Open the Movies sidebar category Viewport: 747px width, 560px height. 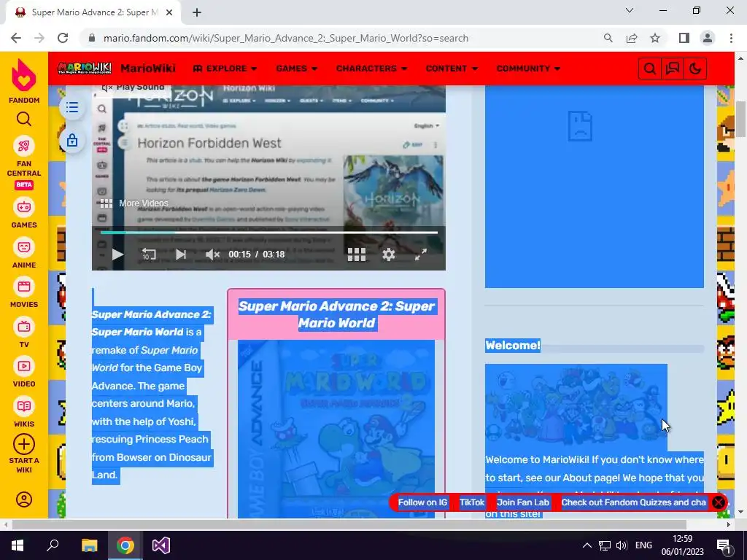pyautogui.click(x=24, y=293)
